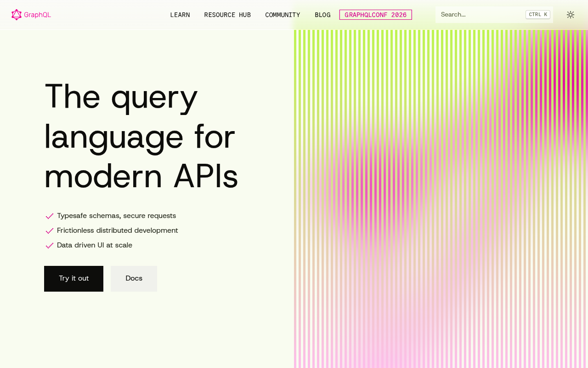Click 'Data driven UI at scale' text

point(95,245)
